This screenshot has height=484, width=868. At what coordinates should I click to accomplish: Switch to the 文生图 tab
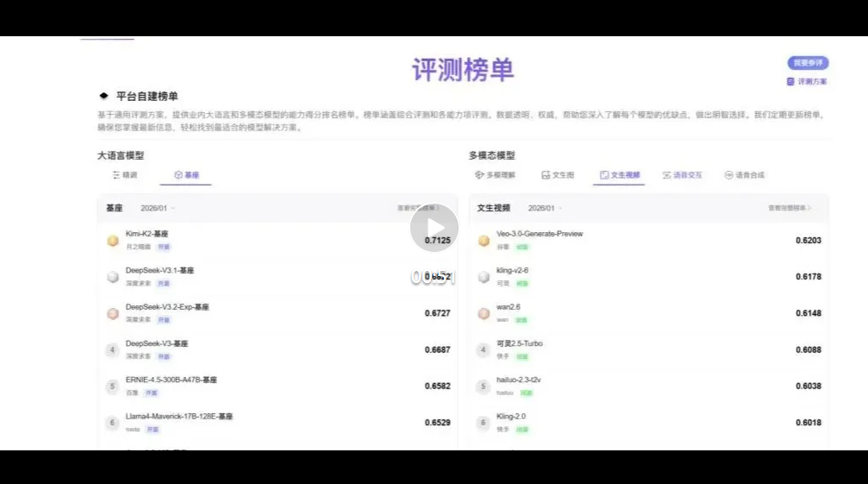pos(558,175)
